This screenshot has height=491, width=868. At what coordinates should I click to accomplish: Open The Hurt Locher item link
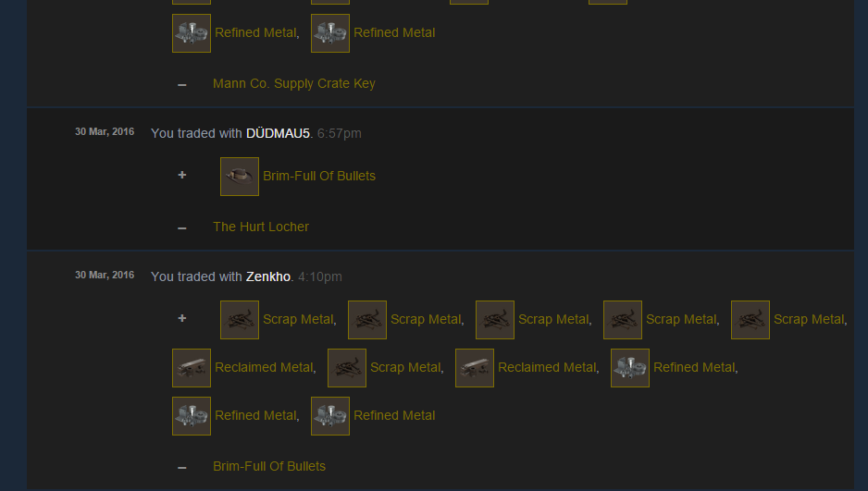[x=261, y=227]
